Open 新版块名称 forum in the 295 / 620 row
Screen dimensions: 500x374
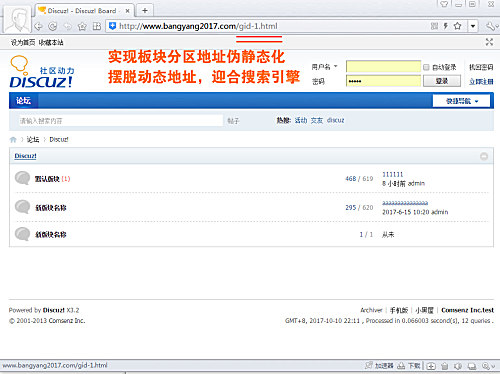pyautogui.click(x=51, y=208)
